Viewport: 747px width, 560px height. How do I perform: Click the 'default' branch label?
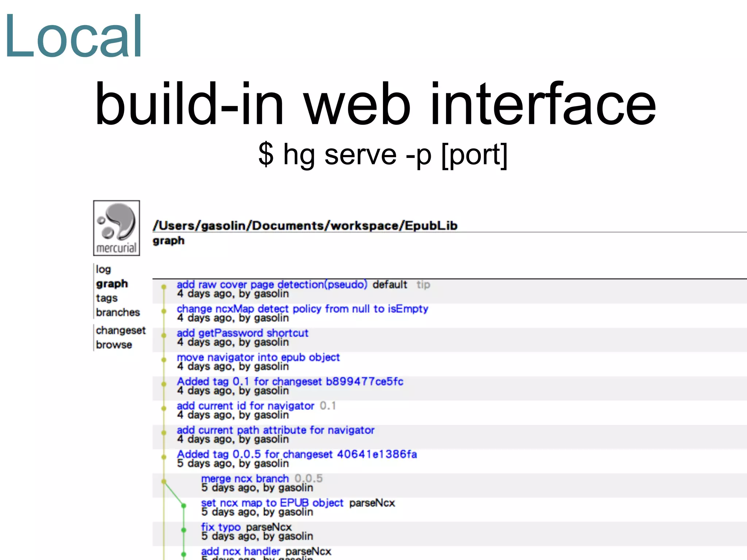[390, 284]
